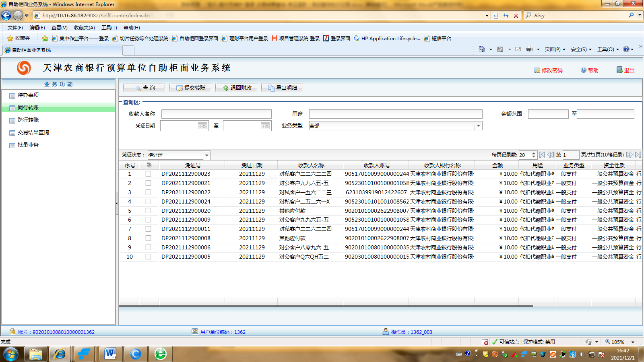Check row for voucher DP2021112900022
The height and width of the screenshot is (362, 644).
point(149,192)
